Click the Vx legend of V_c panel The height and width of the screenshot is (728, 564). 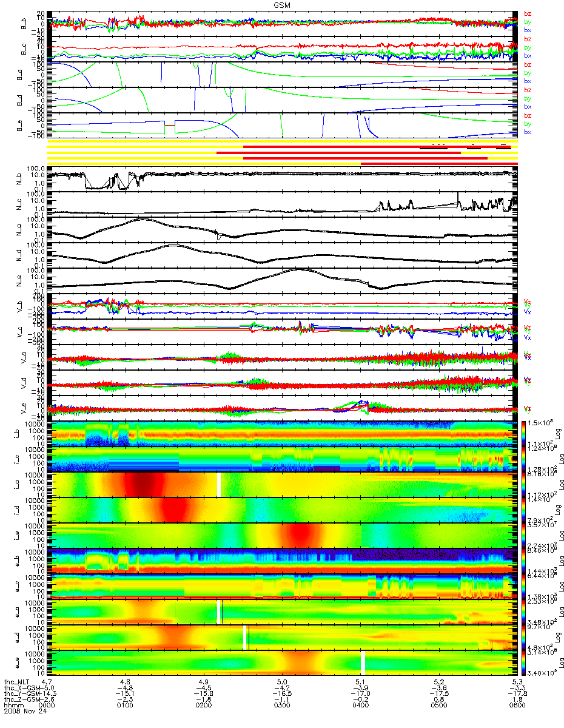[527, 337]
